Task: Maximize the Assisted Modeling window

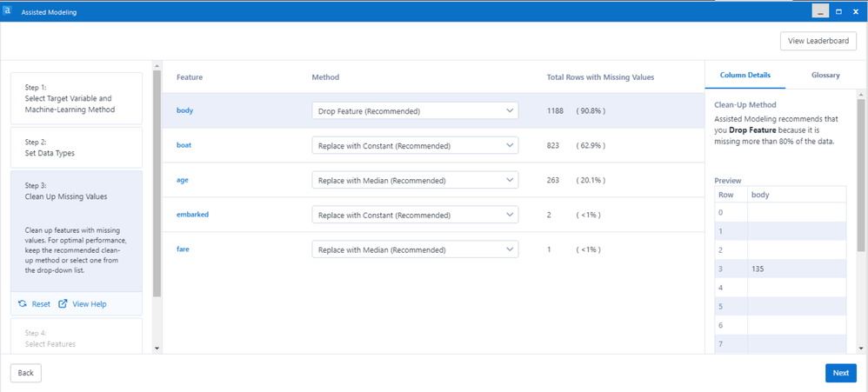Action: [x=838, y=11]
